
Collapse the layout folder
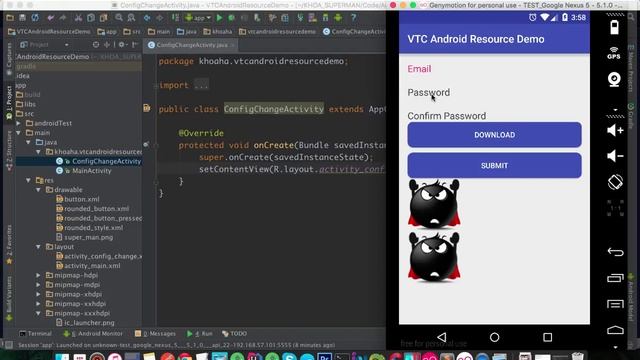click(x=38, y=247)
